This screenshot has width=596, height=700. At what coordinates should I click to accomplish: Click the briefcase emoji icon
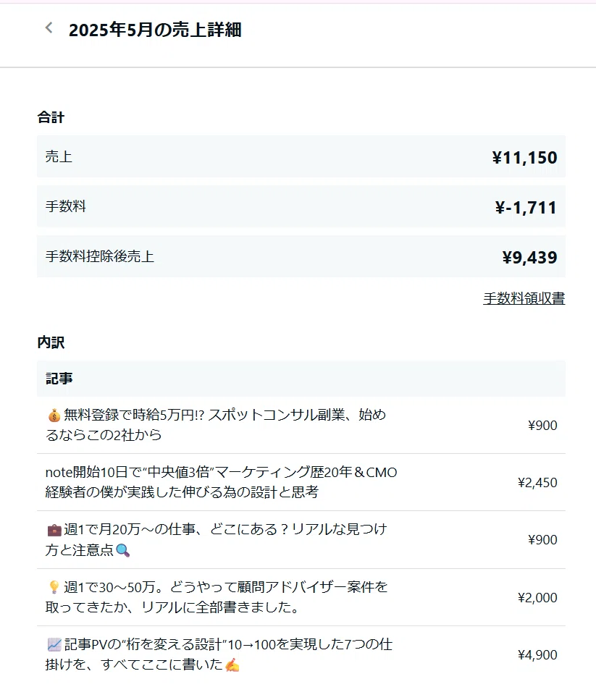pyautogui.click(x=54, y=530)
